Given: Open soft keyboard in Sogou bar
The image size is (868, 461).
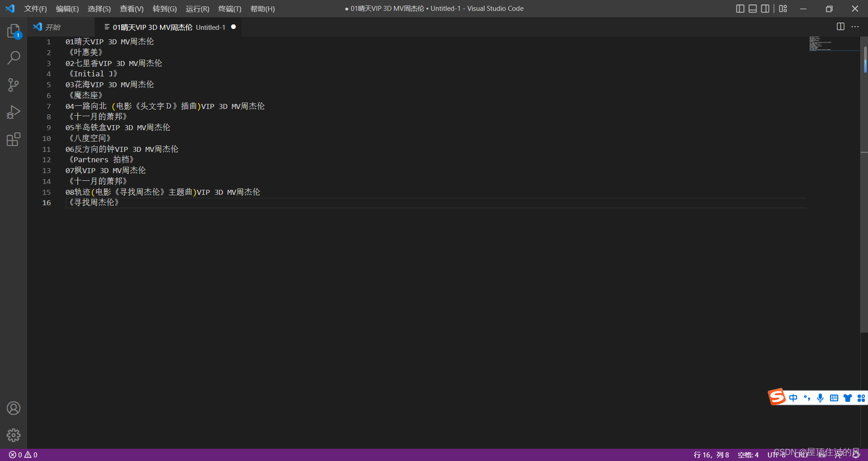Looking at the screenshot, I should click(834, 398).
